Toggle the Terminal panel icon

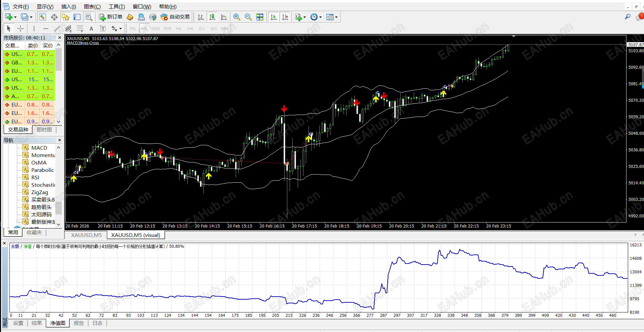[x=77, y=17]
